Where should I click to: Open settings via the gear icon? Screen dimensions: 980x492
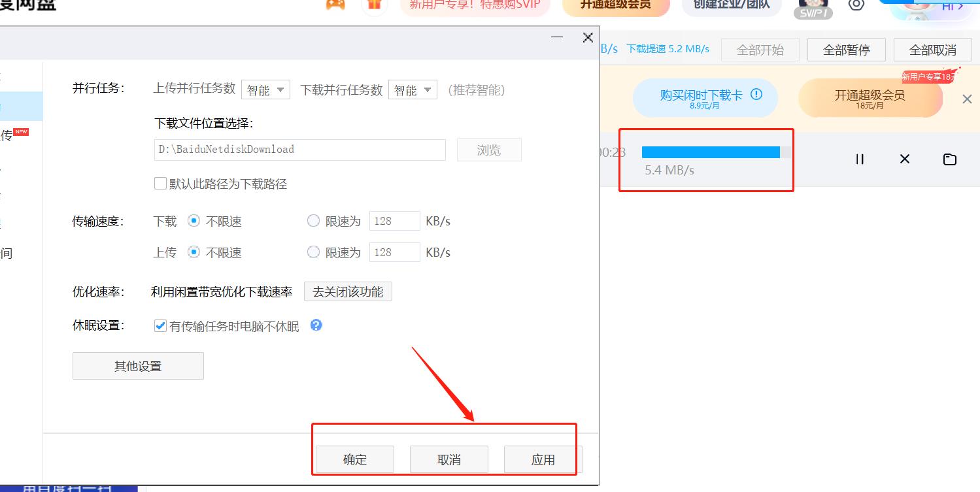pos(856,5)
